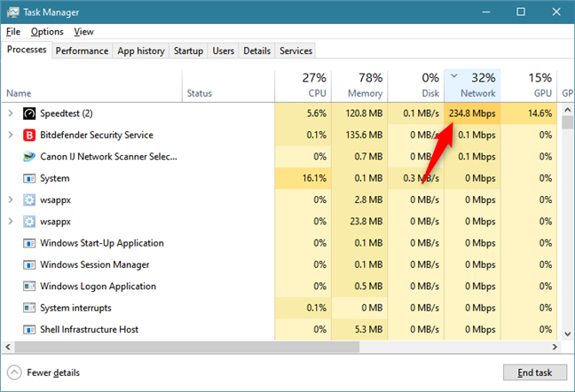Click the Windows Session Manager icon
The height and width of the screenshot is (392, 575).
(x=29, y=265)
